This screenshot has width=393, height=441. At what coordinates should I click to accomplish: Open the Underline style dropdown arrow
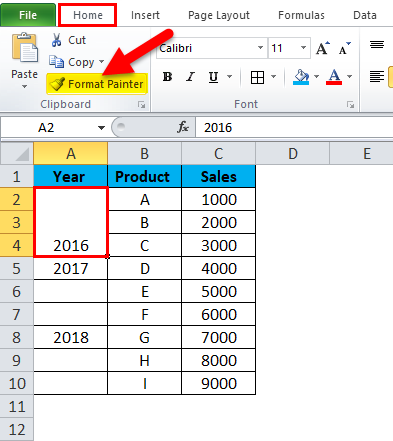229,77
